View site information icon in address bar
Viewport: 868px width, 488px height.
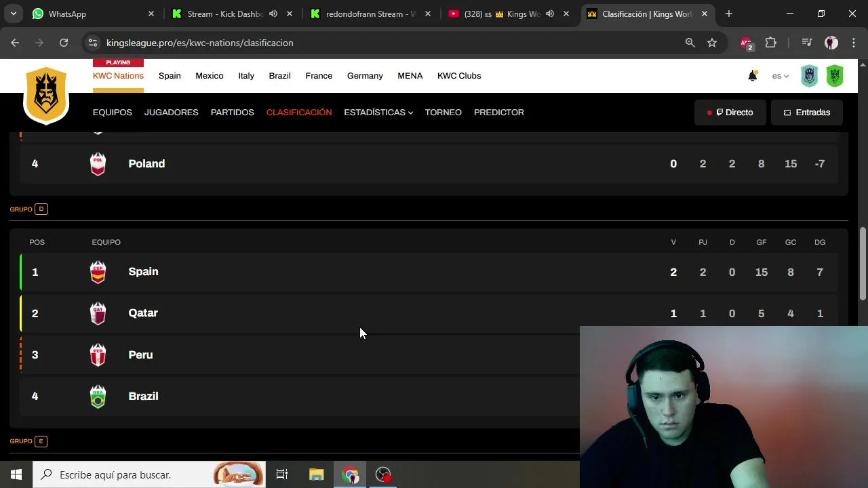pos(93,43)
